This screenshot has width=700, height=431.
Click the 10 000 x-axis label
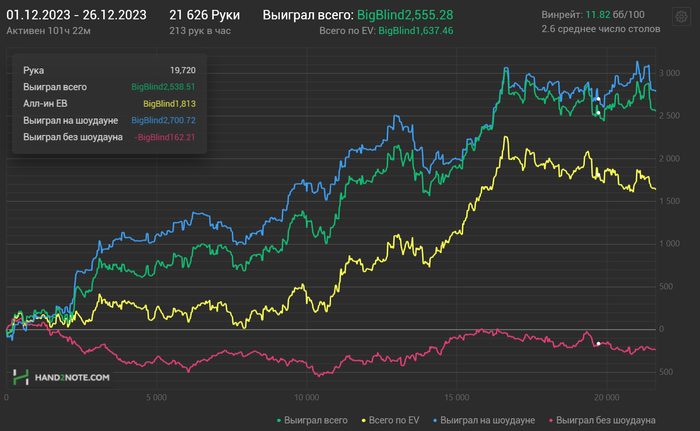pos(307,398)
